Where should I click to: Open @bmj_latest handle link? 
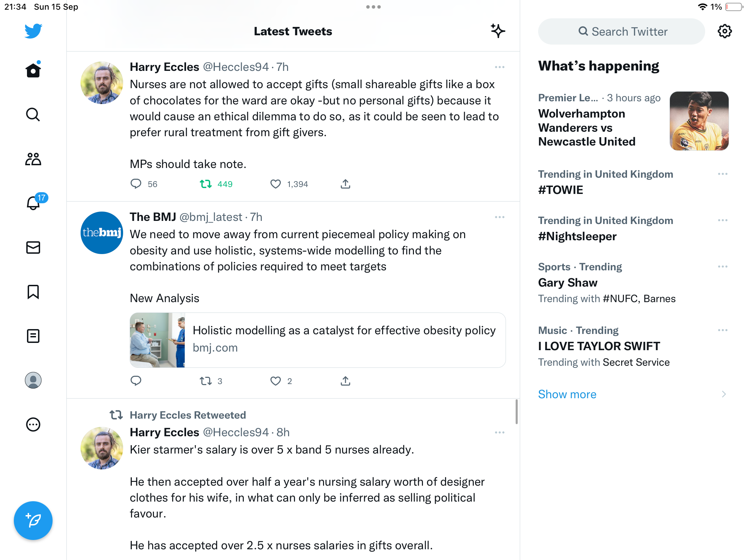click(x=211, y=217)
